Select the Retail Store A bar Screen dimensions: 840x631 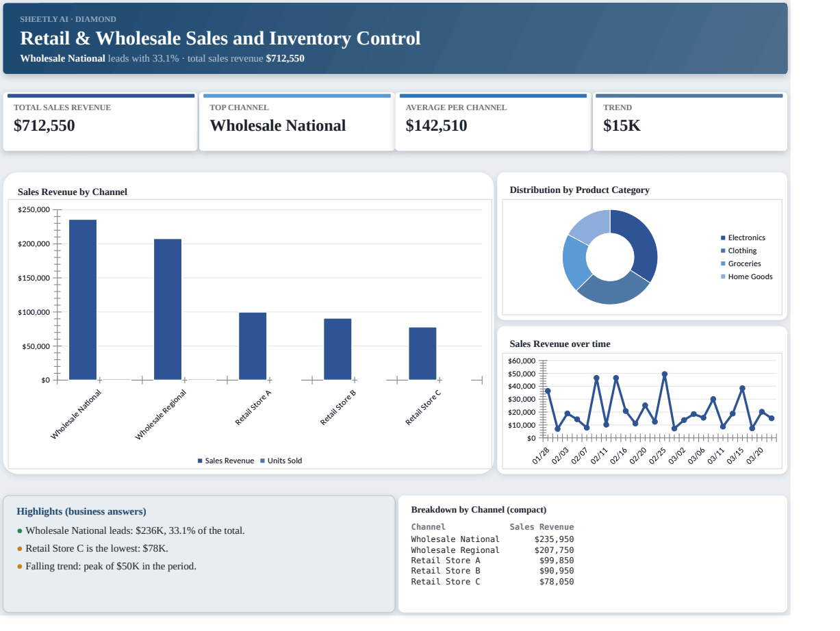253,346
